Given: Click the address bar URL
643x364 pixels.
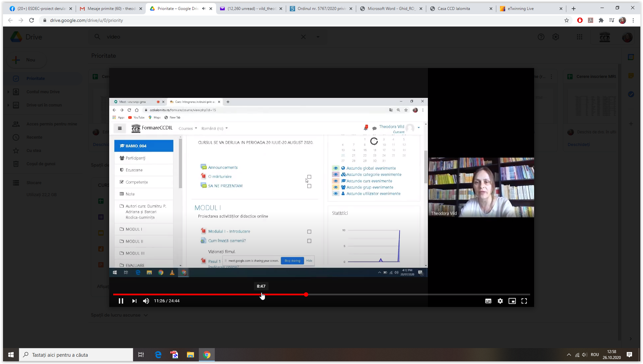Looking at the screenshot, I should coord(86,20).
